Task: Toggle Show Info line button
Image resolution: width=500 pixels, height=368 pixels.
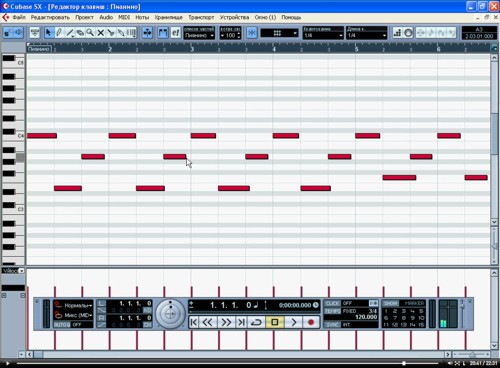Action: 35,33
